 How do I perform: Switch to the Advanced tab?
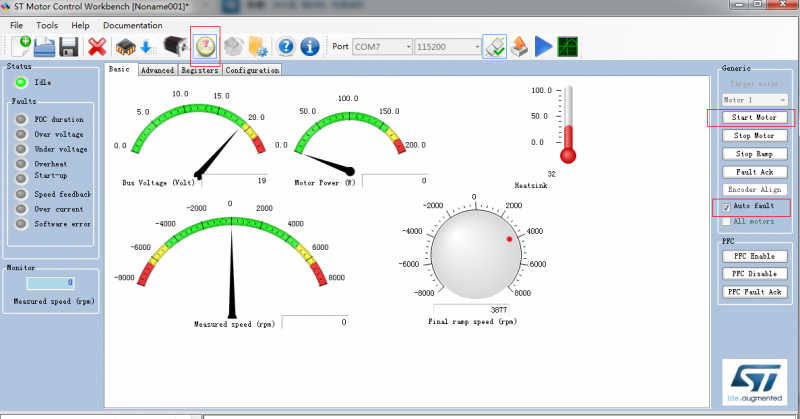point(158,70)
